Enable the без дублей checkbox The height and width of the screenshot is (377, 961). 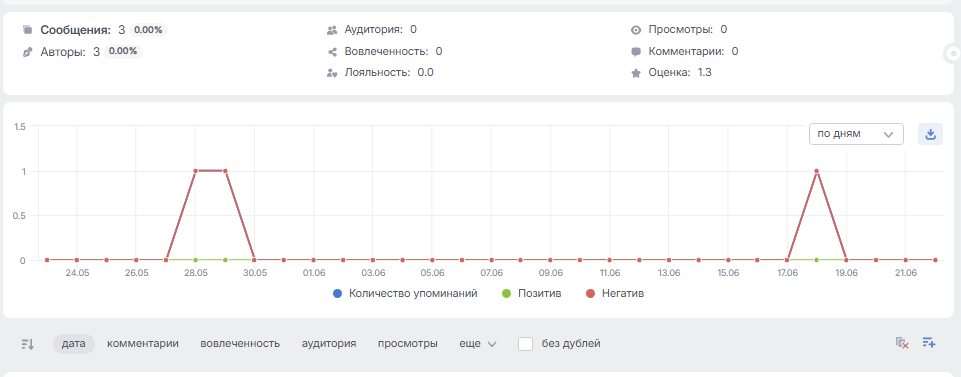tap(525, 344)
